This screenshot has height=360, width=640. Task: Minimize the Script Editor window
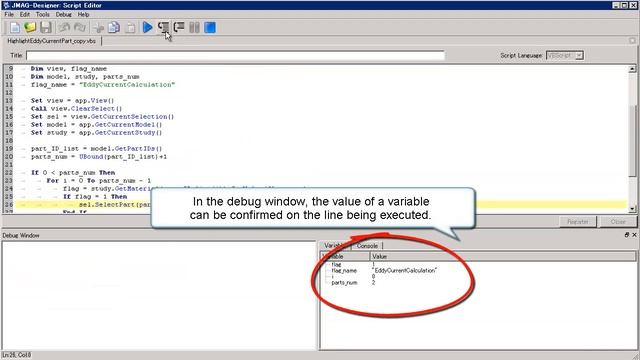[x=616, y=5]
